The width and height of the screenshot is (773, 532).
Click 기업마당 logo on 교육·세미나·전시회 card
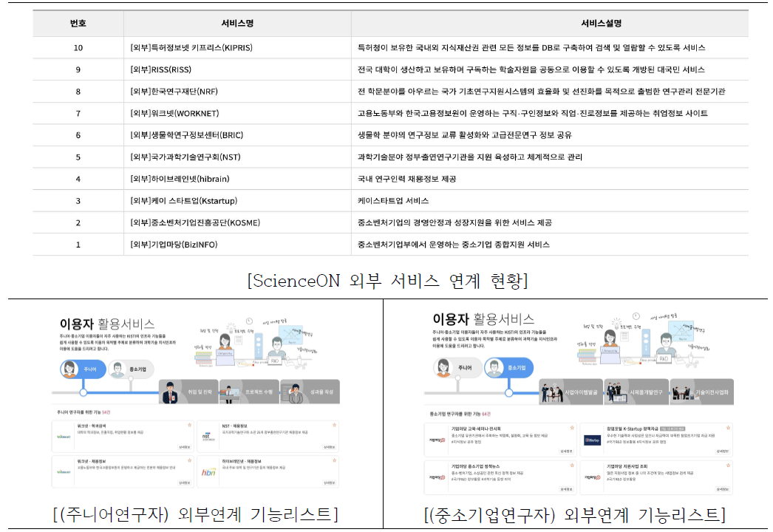pos(437,440)
